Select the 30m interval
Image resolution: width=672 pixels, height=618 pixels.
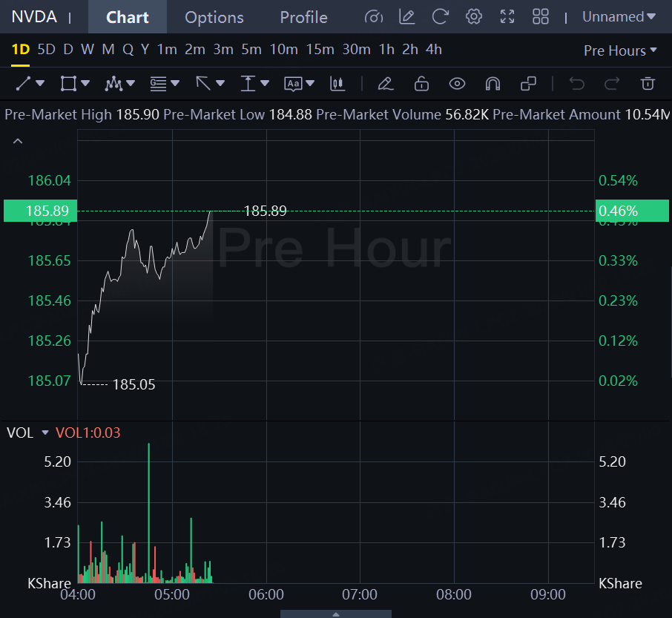[x=356, y=50]
